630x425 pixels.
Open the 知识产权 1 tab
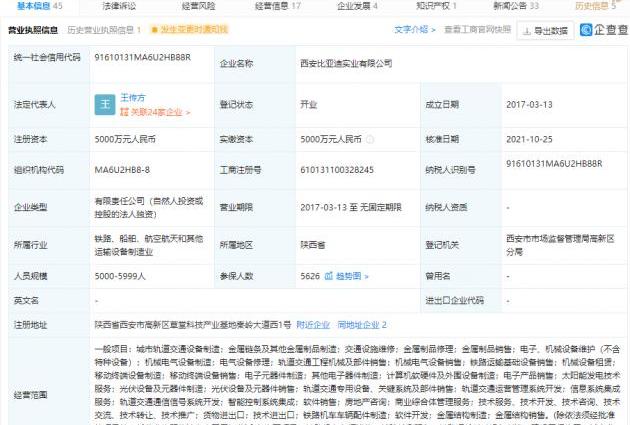coord(436,6)
